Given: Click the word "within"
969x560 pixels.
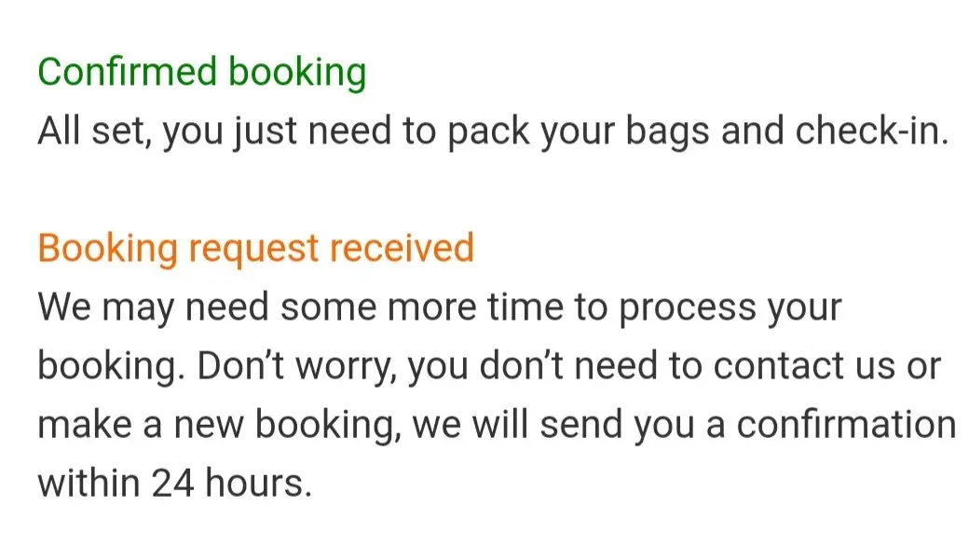Looking at the screenshot, I should tap(89, 484).
